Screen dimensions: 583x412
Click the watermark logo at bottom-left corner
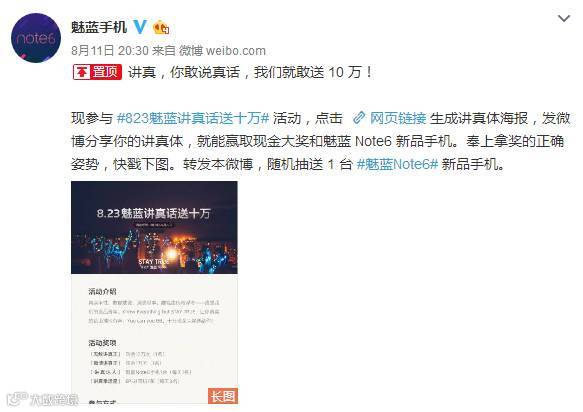[43, 400]
